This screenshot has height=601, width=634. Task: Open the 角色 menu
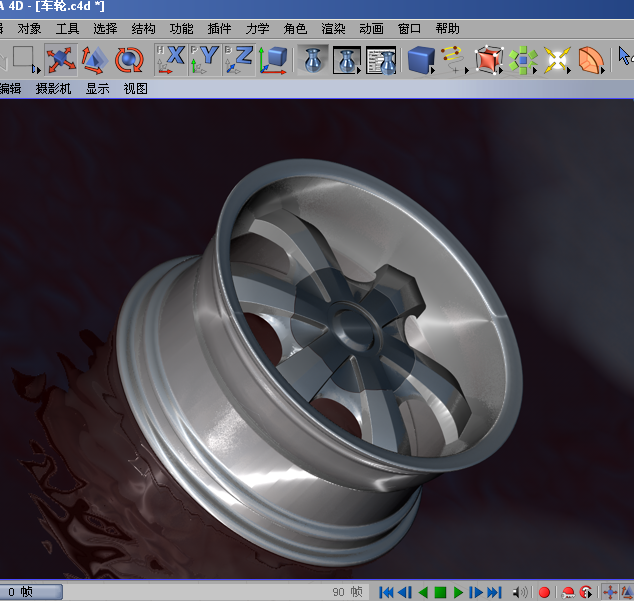coord(295,29)
